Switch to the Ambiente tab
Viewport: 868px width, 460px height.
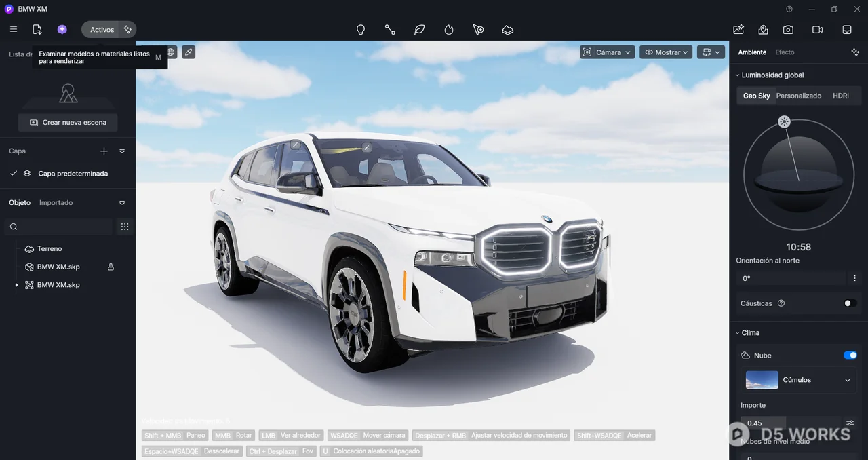click(752, 52)
